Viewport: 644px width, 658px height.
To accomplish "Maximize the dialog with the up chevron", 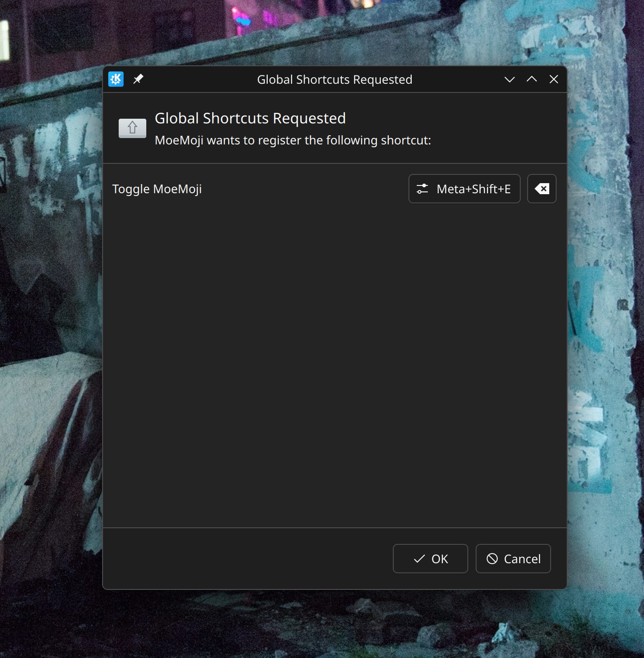I will click(531, 79).
